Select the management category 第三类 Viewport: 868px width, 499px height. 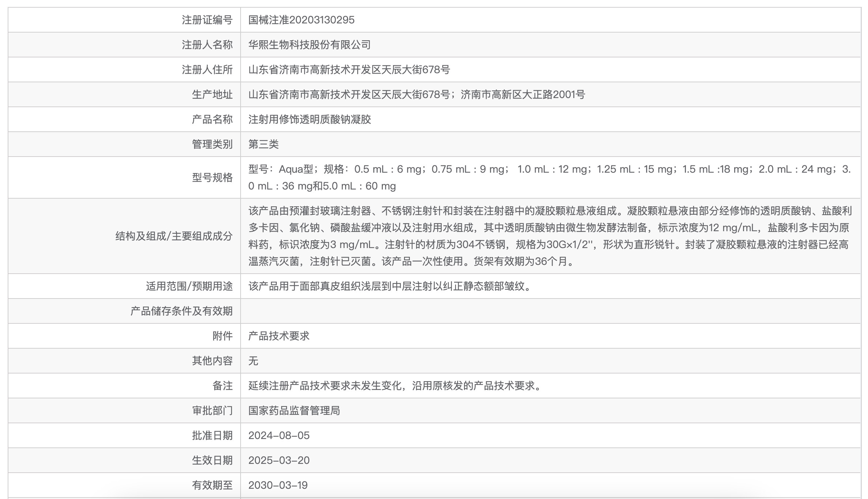point(263,144)
